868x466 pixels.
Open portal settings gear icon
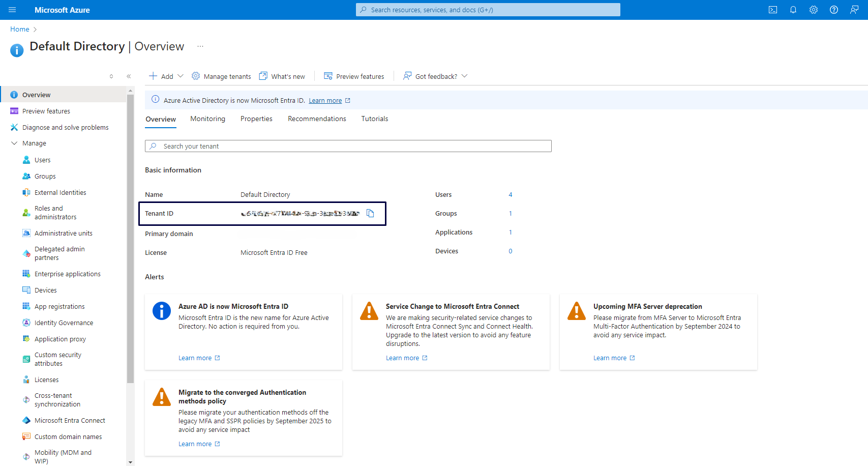[813, 10]
